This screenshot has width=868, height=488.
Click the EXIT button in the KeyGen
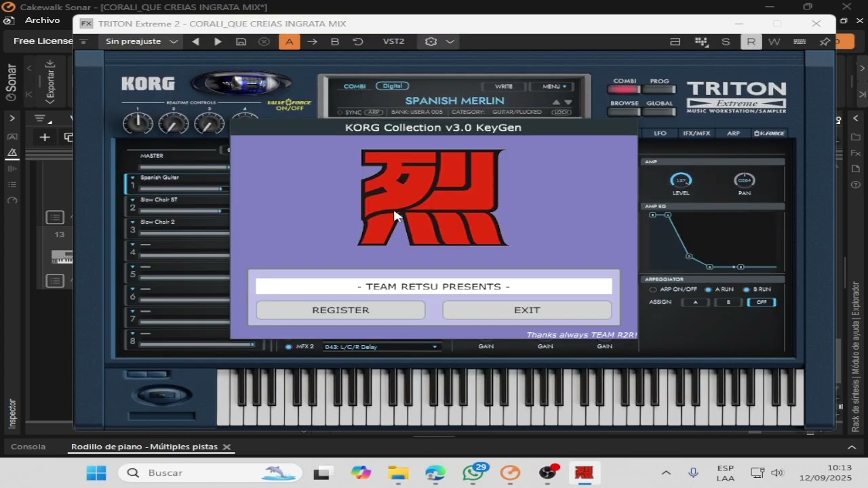pyautogui.click(x=527, y=310)
